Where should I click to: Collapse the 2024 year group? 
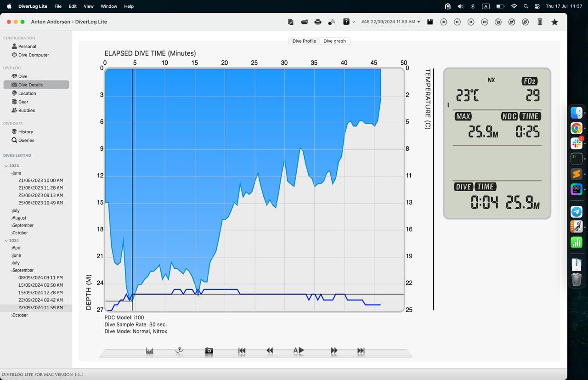(6, 241)
